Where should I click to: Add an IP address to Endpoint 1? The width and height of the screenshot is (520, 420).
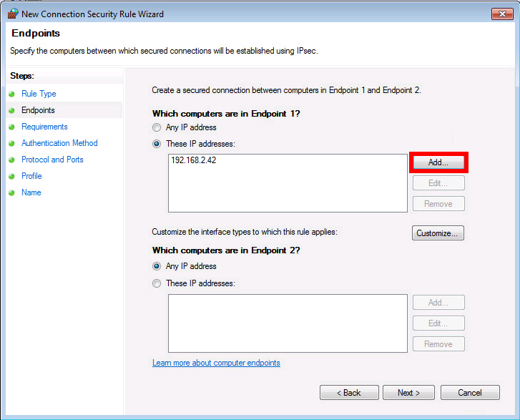point(438,162)
